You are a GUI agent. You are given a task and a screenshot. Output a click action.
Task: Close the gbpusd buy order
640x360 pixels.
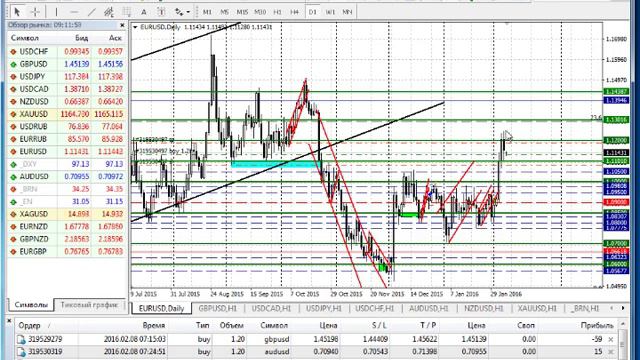click(611, 339)
